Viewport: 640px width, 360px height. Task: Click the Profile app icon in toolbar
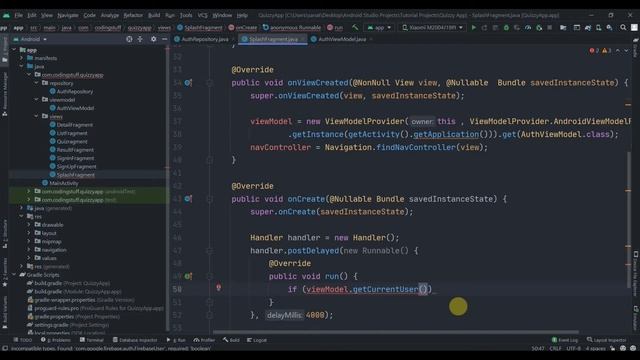528,28
